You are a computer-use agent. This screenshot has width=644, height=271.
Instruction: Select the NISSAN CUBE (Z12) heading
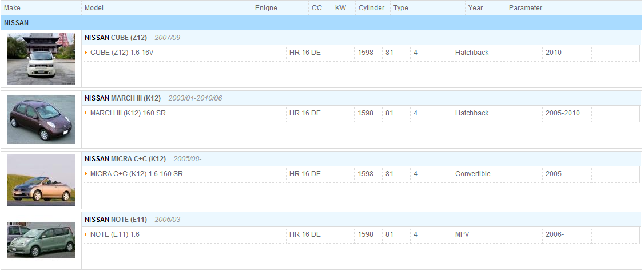[x=116, y=38]
